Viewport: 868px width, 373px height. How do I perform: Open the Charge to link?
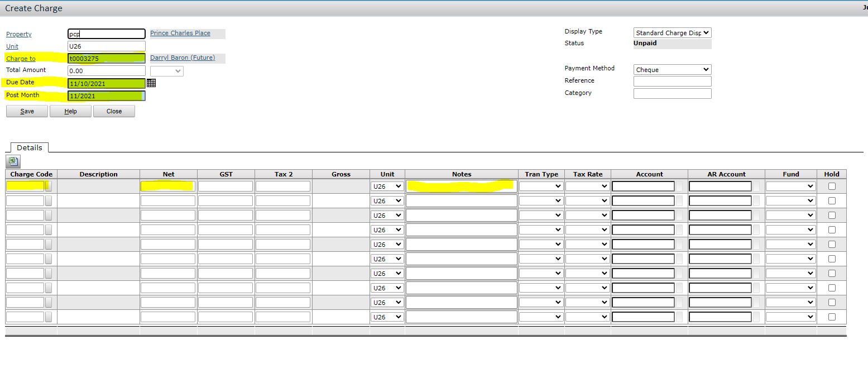(21, 59)
